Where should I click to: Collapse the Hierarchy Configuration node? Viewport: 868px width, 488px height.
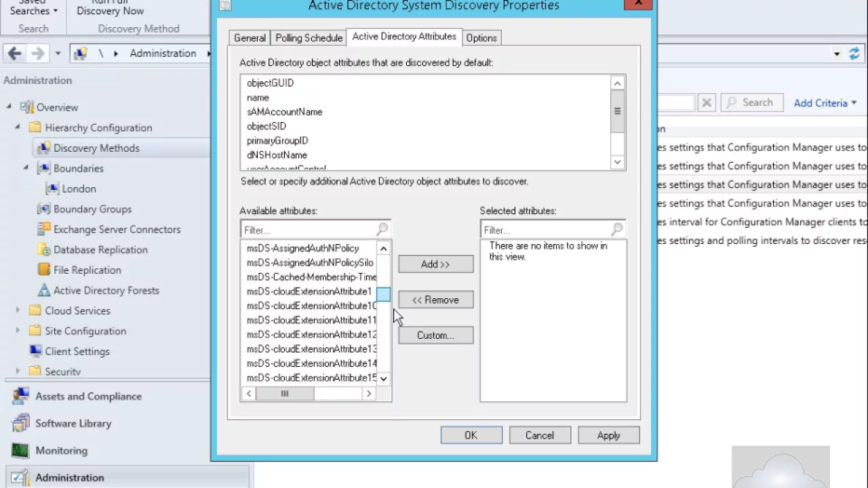[x=18, y=127]
